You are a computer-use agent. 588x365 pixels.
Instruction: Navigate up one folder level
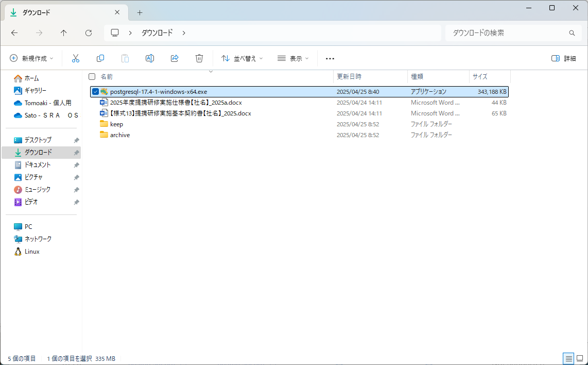pos(63,32)
